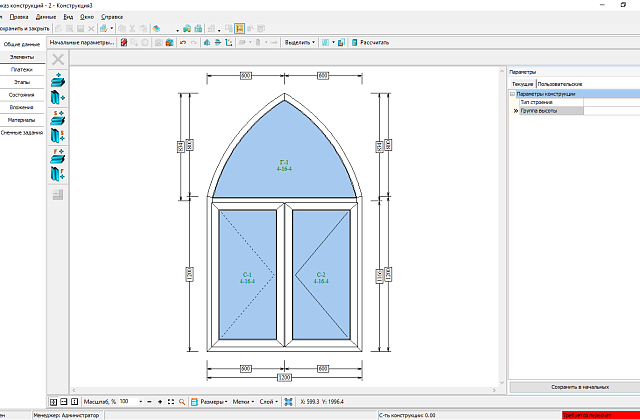Viewport: 640px width, 420px height.
Task: Open the Размеры dropdown
Action: [x=214, y=402]
